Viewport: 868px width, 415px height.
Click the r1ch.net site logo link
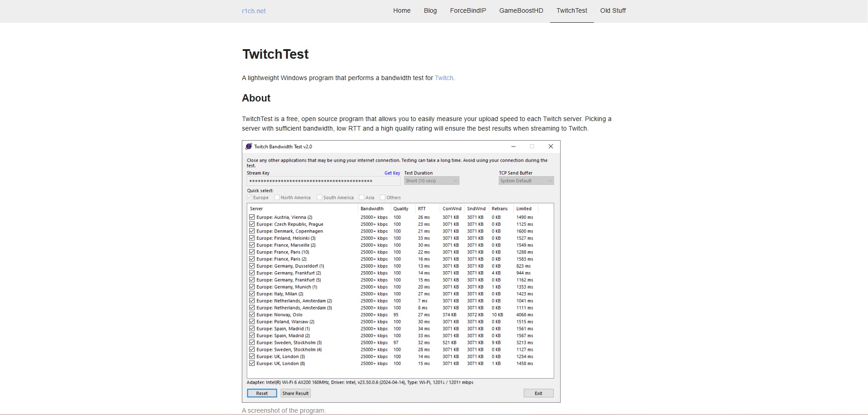click(x=254, y=11)
